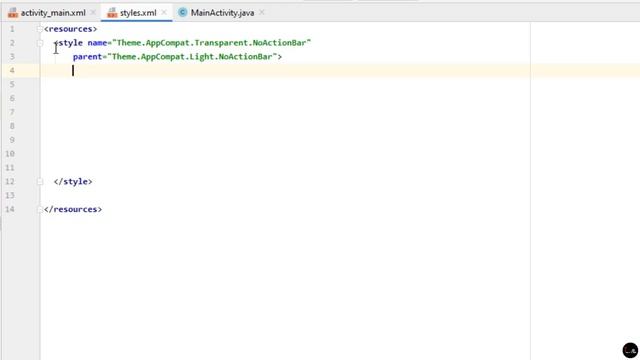The height and width of the screenshot is (360, 640).
Task: Click line number 4 in the gutter
Action: pyautogui.click(x=12, y=71)
